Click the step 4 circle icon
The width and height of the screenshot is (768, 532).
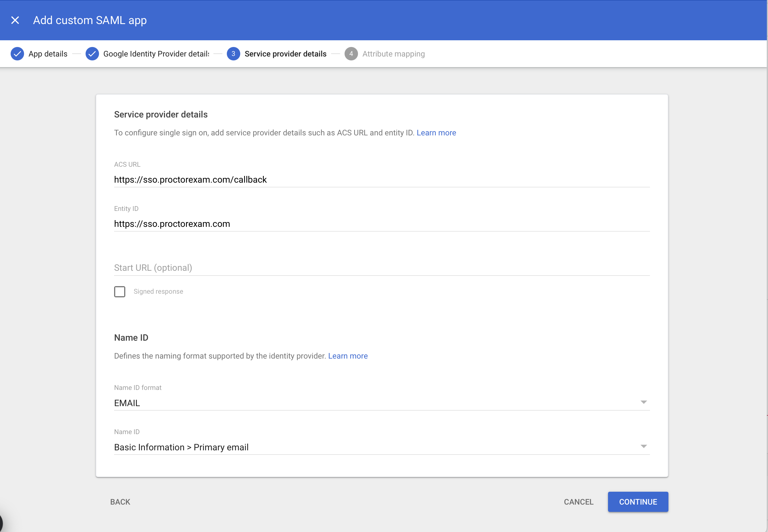[x=351, y=54]
